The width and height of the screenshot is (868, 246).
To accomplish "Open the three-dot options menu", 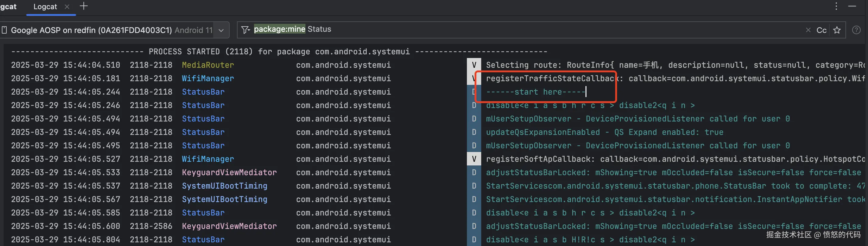I will (x=836, y=6).
